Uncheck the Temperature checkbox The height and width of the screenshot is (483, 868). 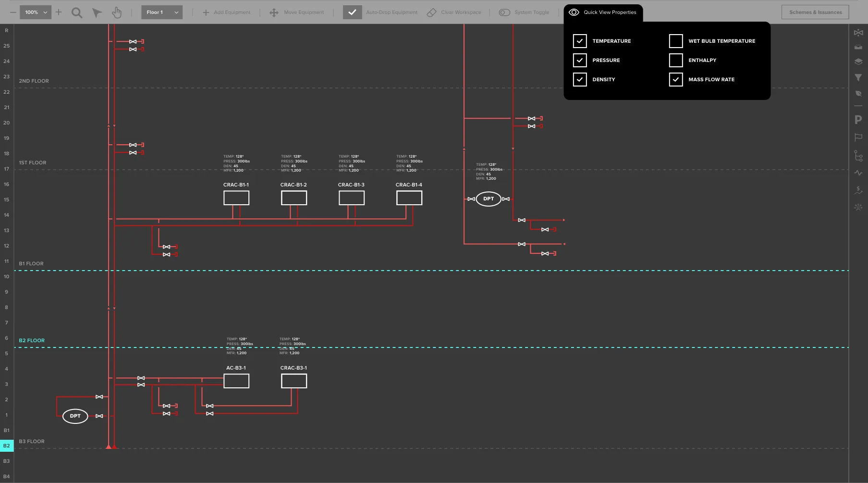pyautogui.click(x=580, y=41)
